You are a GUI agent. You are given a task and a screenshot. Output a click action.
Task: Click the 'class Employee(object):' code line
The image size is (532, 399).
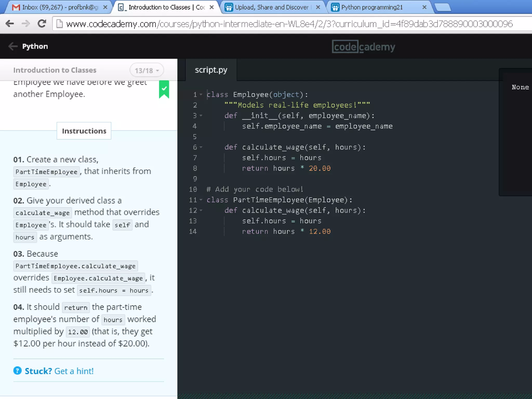click(x=257, y=95)
